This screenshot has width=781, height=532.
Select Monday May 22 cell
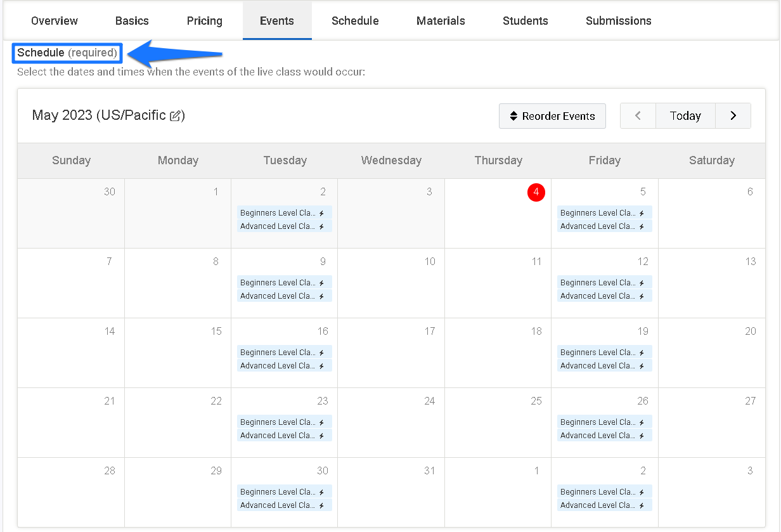(x=177, y=422)
